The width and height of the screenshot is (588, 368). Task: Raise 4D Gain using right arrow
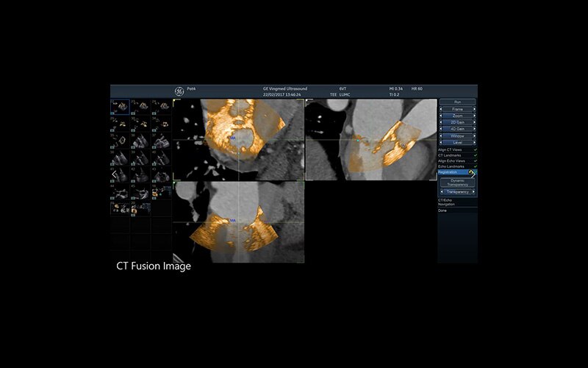coord(474,129)
